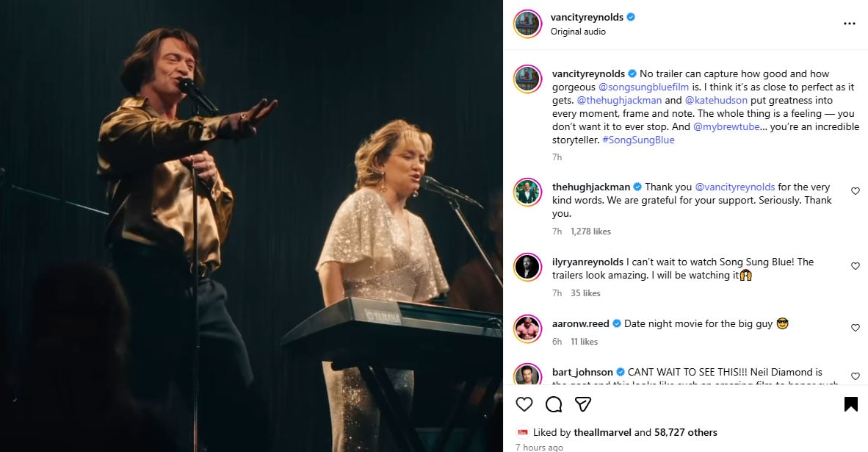Toggle like on thehughjackman's comment
The image size is (868, 452).
coord(855,190)
